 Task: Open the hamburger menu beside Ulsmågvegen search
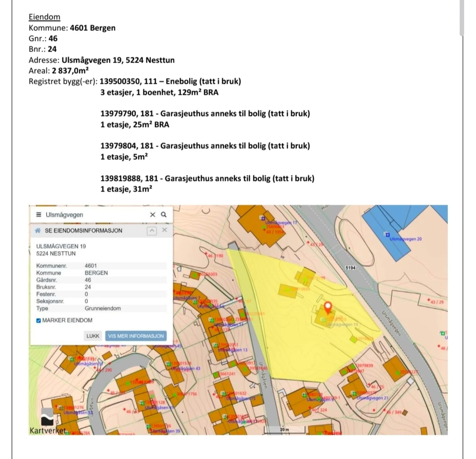point(39,215)
